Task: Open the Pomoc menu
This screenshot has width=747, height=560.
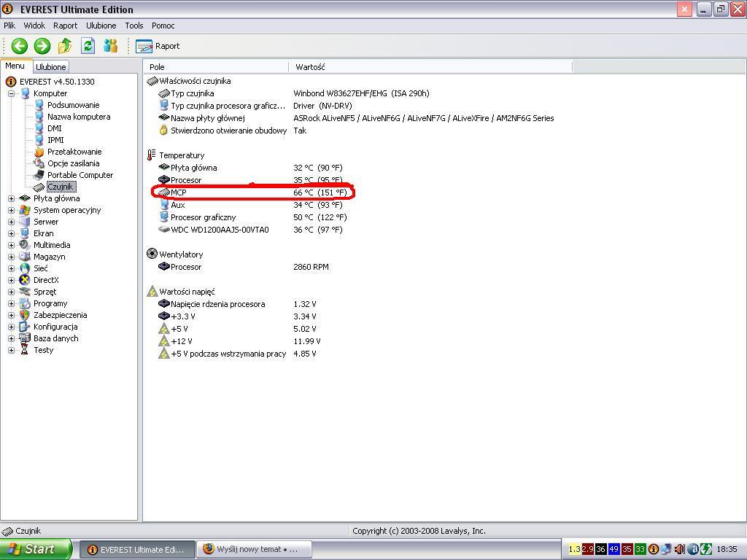Action: [163, 26]
